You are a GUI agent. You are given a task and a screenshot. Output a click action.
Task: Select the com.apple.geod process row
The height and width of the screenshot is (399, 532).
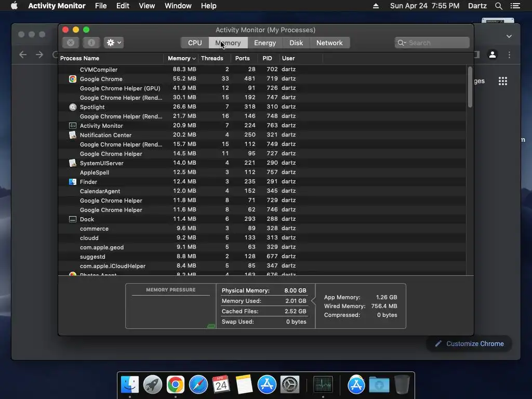(262, 247)
